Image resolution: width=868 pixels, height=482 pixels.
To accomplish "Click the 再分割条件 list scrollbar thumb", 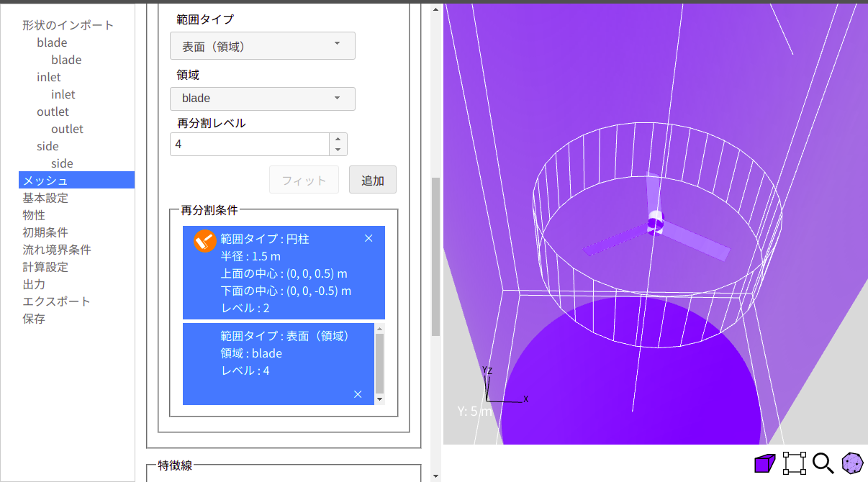I will pyautogui.click(x=380, y=362).
